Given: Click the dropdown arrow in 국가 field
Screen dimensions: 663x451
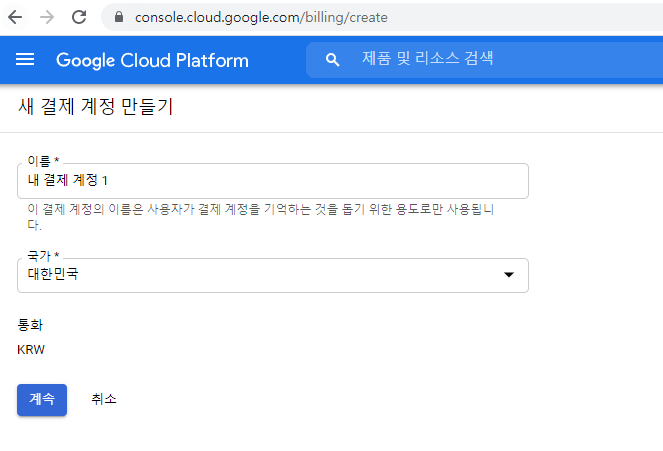Looking at the screenshot, I should tap(509, 275).
